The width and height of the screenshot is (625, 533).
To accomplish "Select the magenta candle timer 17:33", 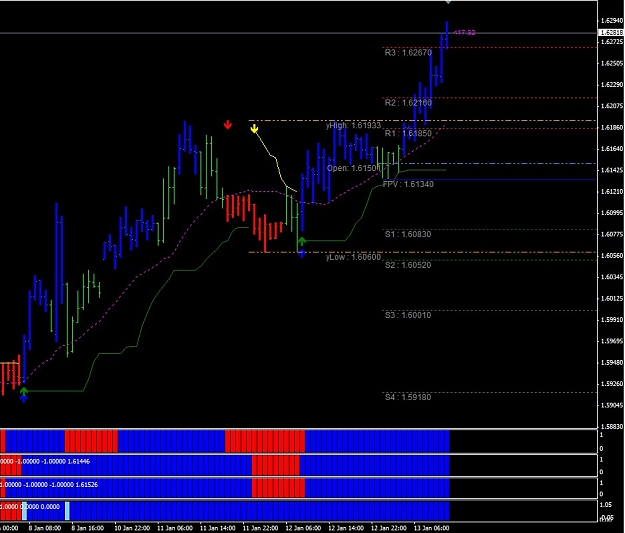I will 465,32.
